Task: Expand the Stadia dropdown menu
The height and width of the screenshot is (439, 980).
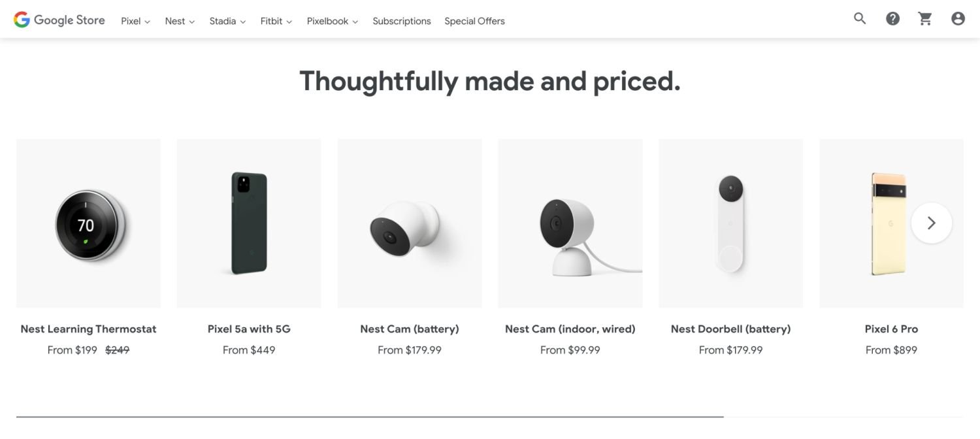Action: (x=227, y=21)
